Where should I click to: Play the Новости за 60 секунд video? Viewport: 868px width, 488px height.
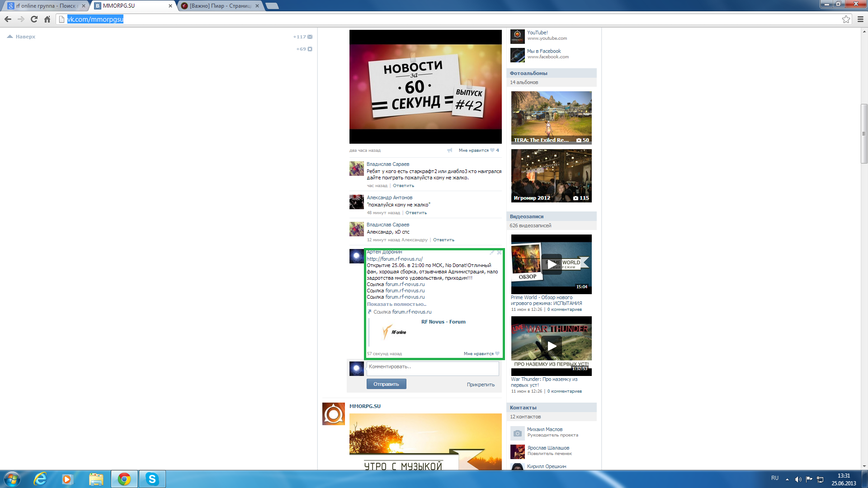point(425,87)
